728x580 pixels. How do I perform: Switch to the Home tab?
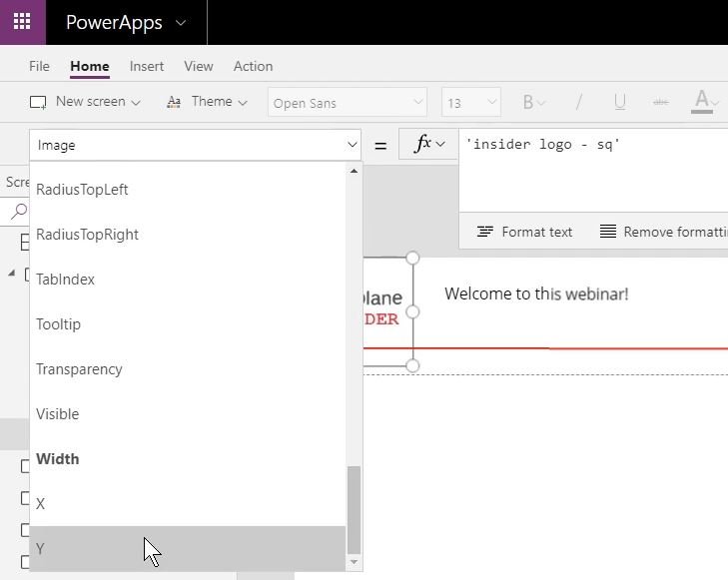90,66
